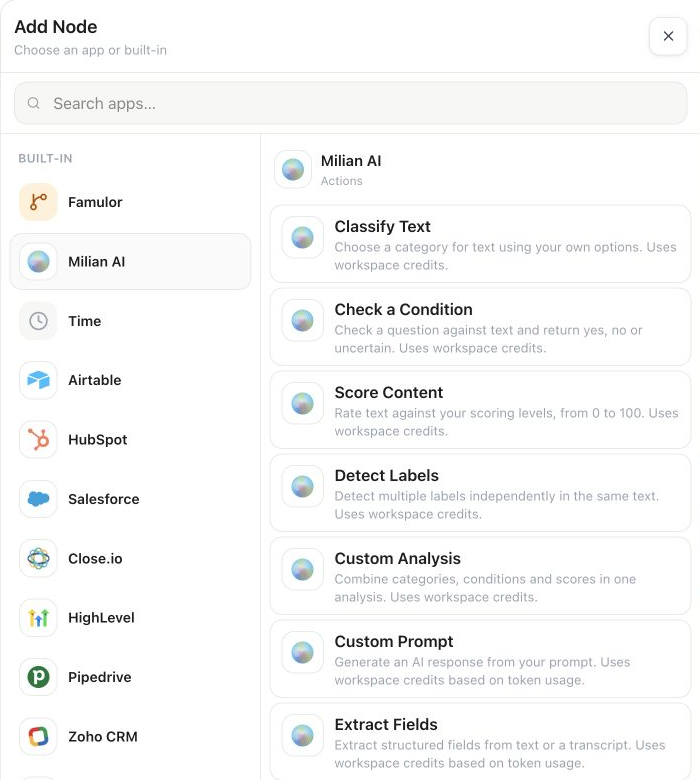Select the Salesforce cloud icon
This screenshot has height=780, width=700.
38,499
